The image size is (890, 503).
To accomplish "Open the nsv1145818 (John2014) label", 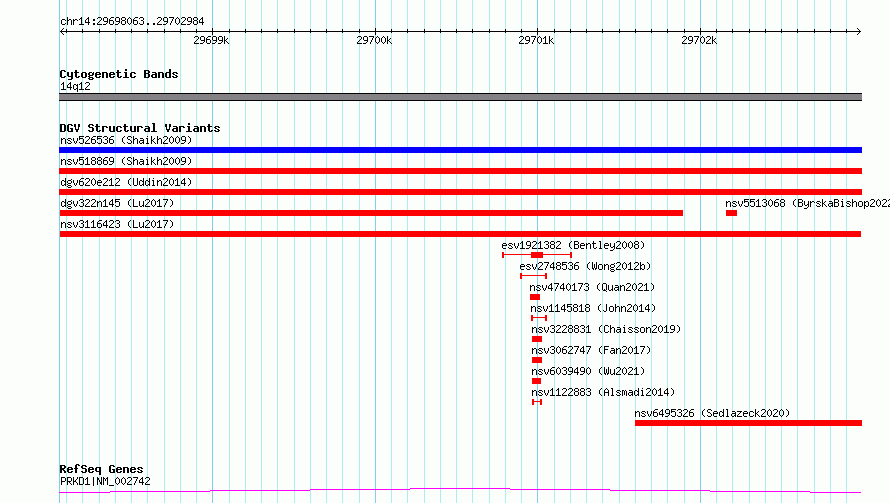I will [593, 308].
